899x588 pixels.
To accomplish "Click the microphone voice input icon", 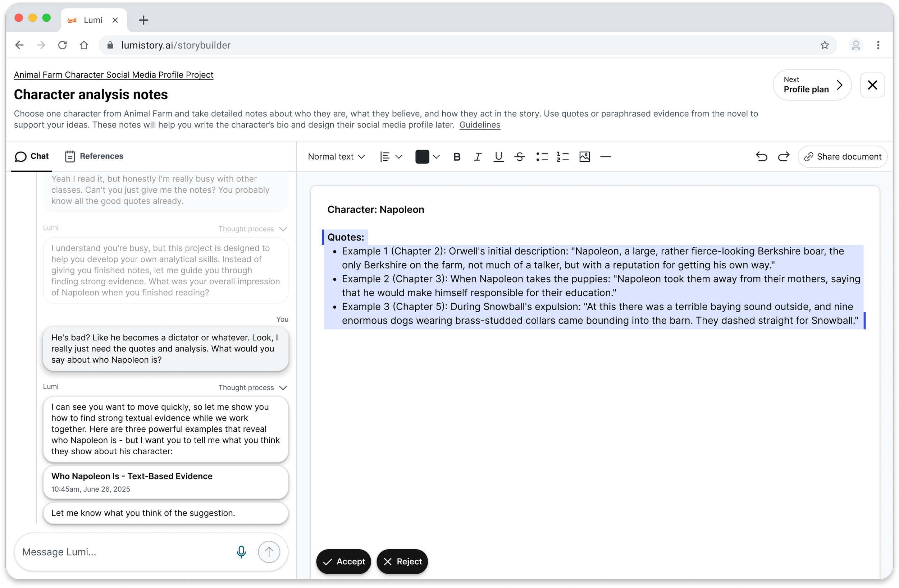I will point(241,552).
